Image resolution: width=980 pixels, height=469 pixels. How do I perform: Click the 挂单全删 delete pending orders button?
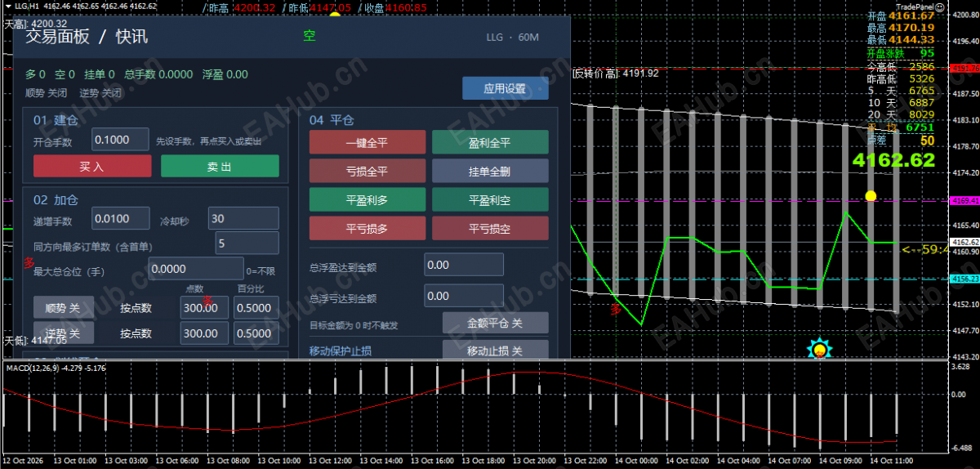(490, 171)
